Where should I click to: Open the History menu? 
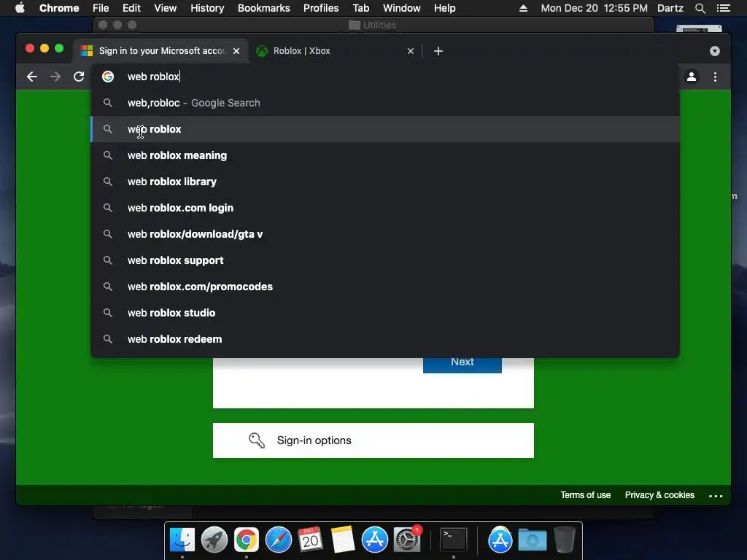[207, 8]
